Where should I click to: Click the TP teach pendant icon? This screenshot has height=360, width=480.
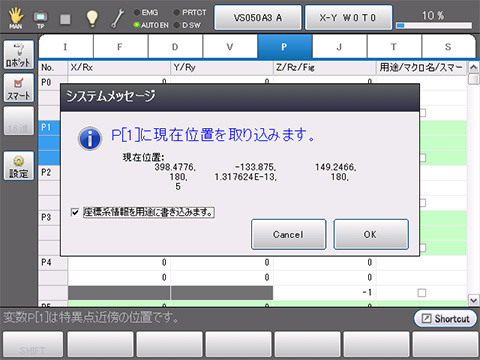click(x=40, y=19)
